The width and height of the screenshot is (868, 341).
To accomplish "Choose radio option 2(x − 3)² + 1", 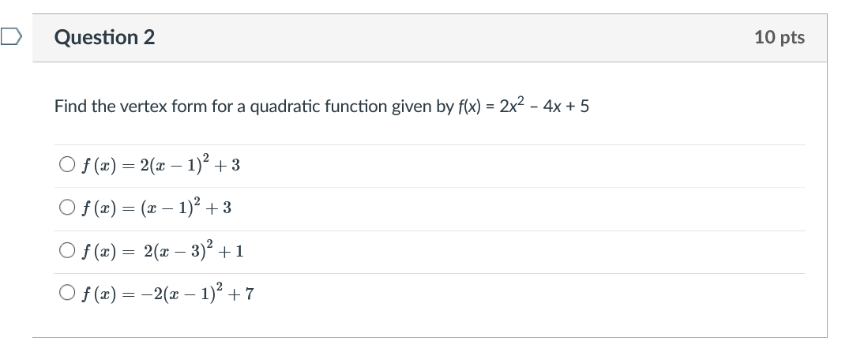I will 66,250.
